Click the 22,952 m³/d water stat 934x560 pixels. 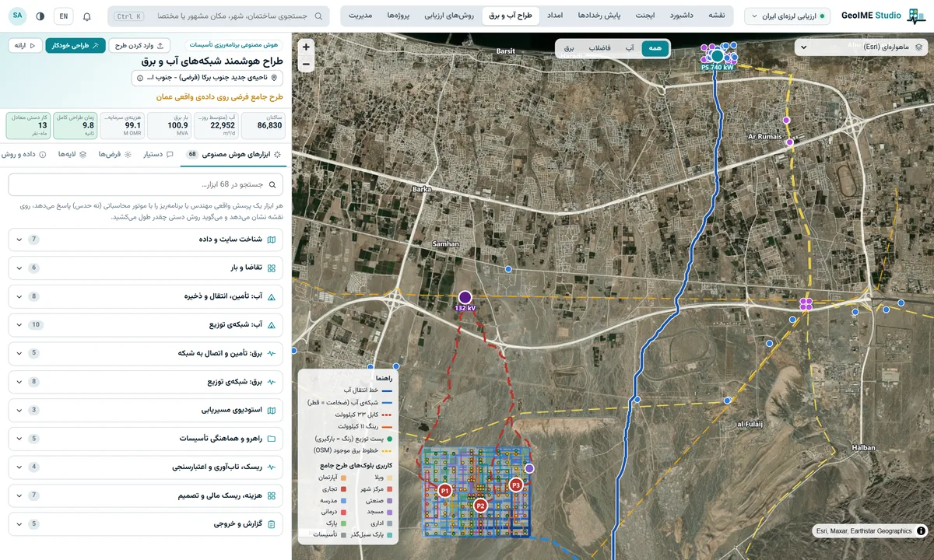[216, 126]
